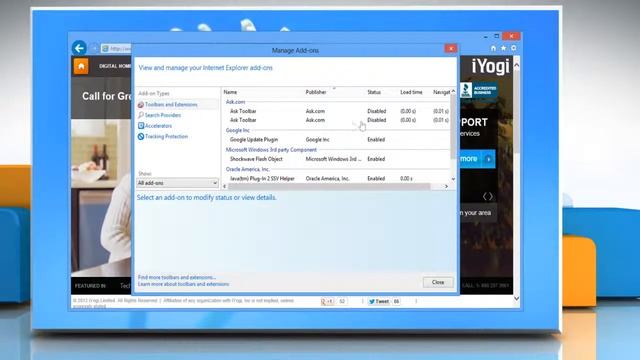Click the Google Inc group header
640x360 pixels.
click(x=238, y=130)
